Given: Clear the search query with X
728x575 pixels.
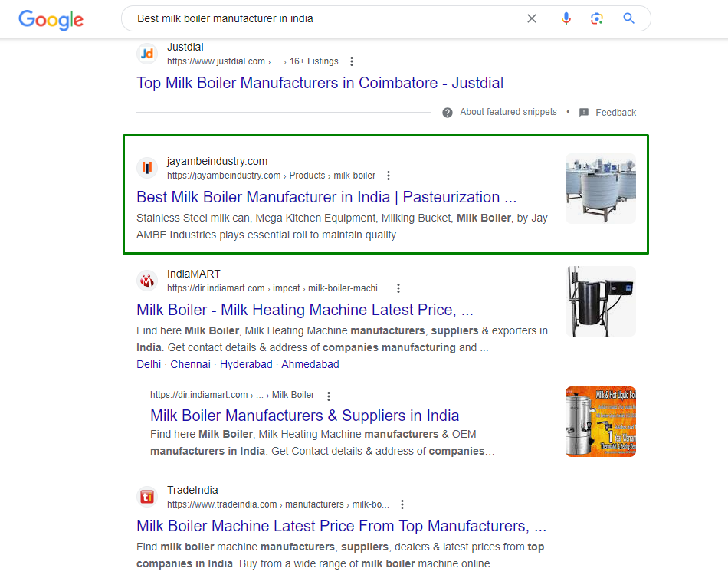Looking at the screenshot, I should click(x=532, y=18).
